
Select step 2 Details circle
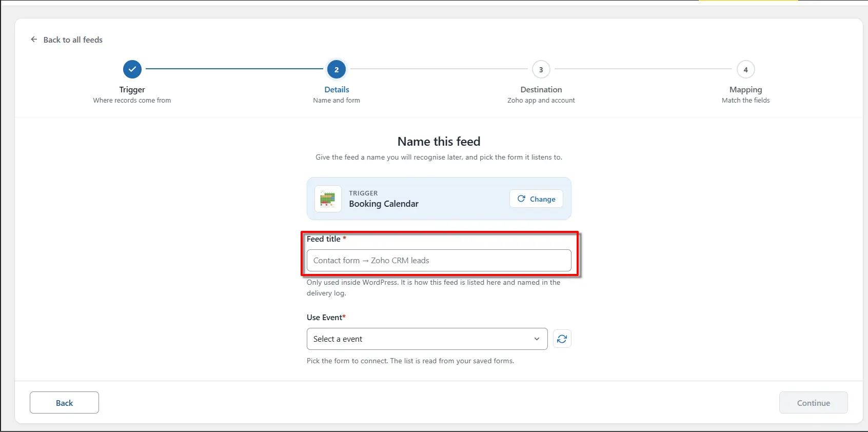coord(337,69)
